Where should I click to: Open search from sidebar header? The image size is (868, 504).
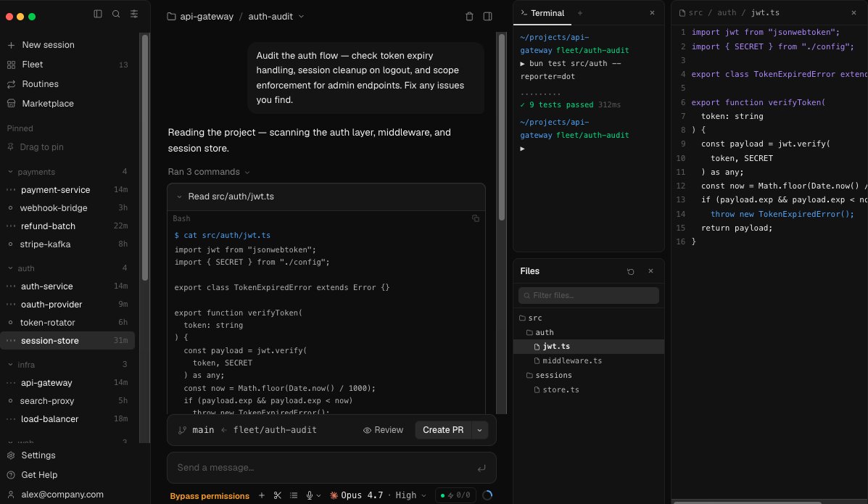point(116,14)
